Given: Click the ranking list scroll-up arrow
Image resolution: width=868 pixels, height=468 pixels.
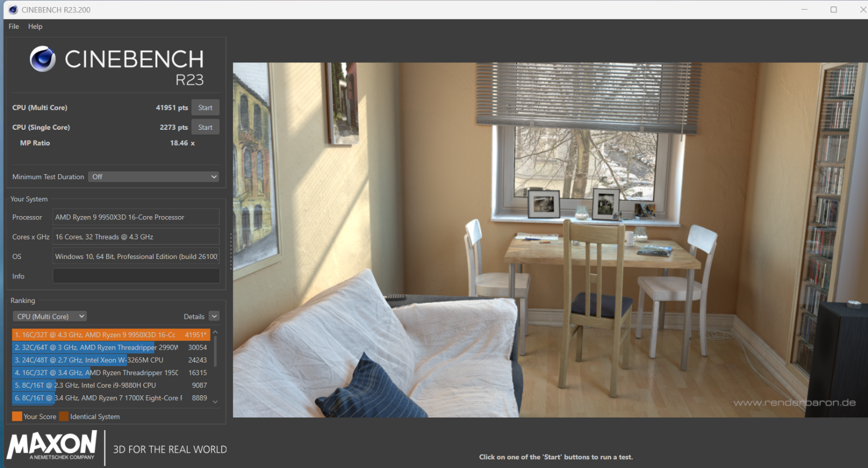Looking at the screenshot, I should 215,332.
